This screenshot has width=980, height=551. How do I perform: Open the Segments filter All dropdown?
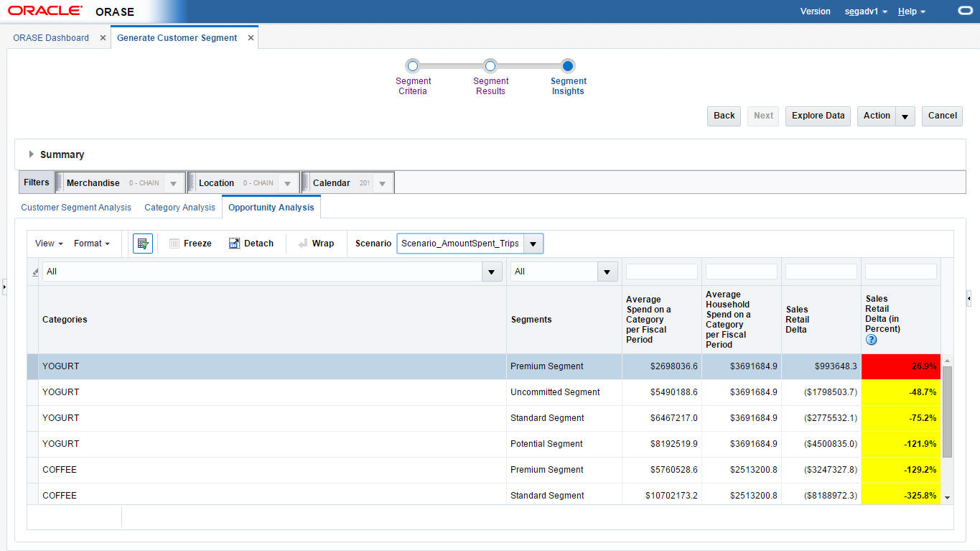pyautogui.click(x=607, y=272)
